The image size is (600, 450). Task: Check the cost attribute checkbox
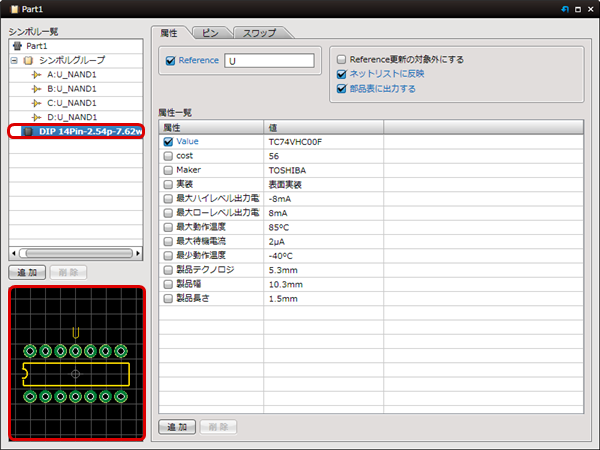(168, 156)
